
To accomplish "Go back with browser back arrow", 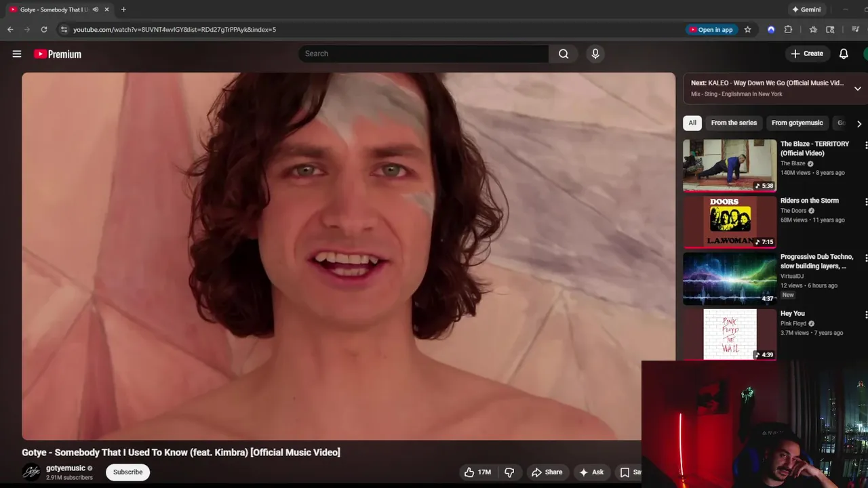I will (10, 30).
